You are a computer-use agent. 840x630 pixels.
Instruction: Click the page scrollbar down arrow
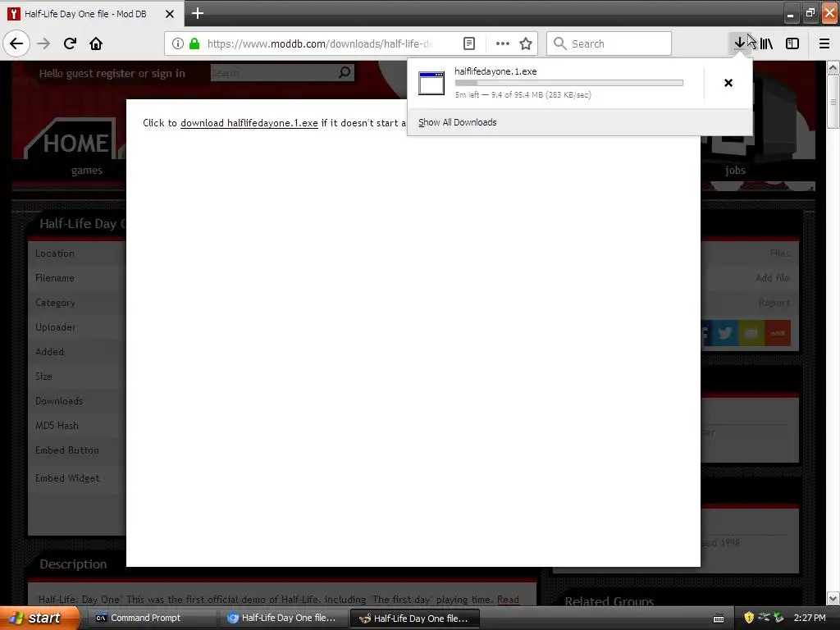[x=833, y=597]
